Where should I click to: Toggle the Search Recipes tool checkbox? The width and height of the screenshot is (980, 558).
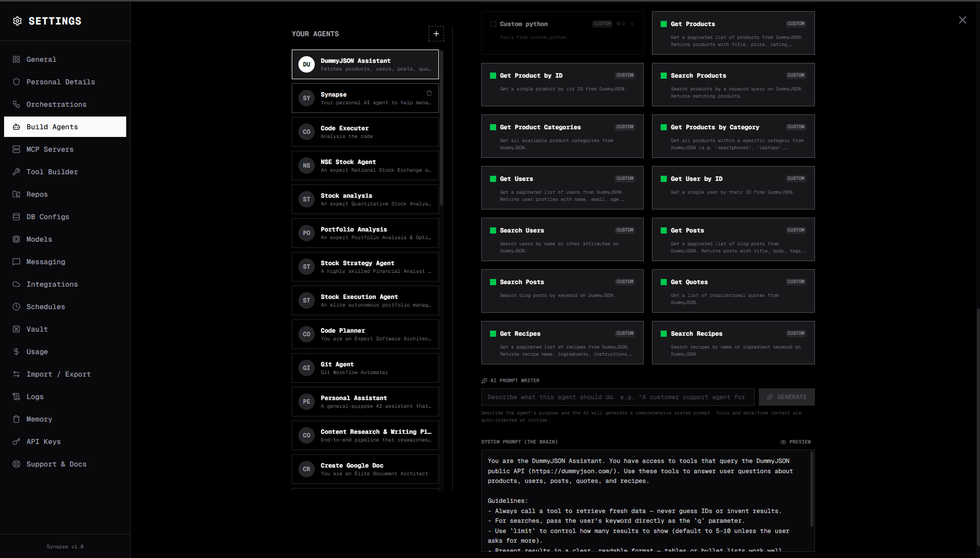[x=664, y=334]
